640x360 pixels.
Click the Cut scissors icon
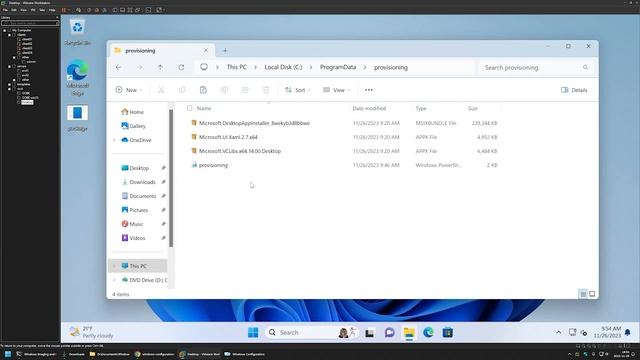(161, 90)
